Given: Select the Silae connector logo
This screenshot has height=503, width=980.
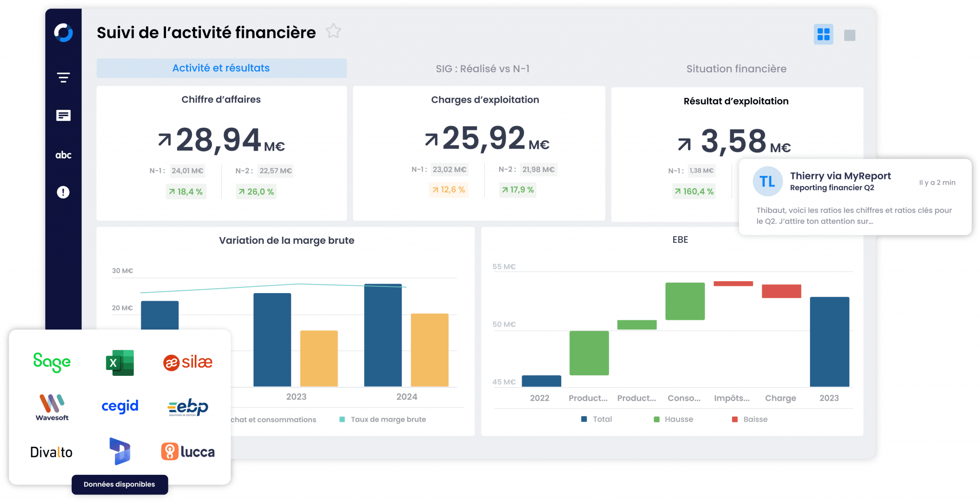Looking at the screenshot, I should (x=188, y=362).
